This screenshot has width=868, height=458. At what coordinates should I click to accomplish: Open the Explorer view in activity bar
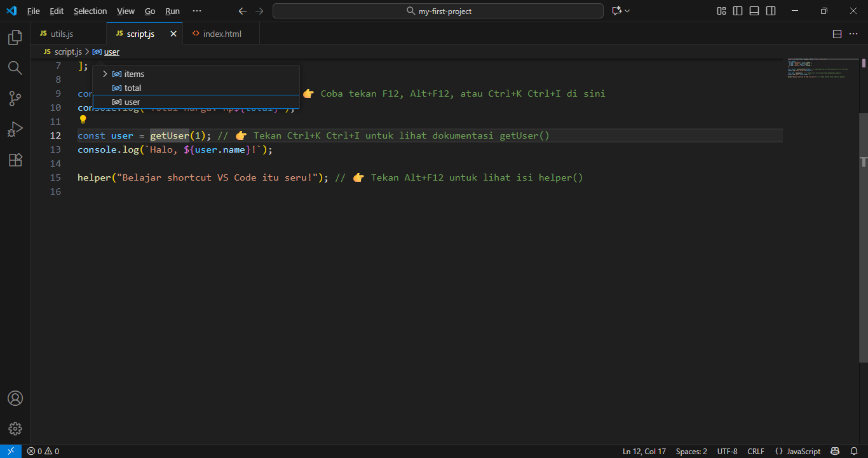(x=15, y=37)
